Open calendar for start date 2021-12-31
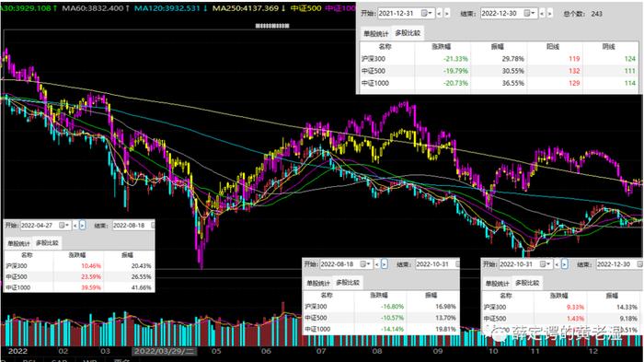Screen dimensions: 644x362 [427, 14]
